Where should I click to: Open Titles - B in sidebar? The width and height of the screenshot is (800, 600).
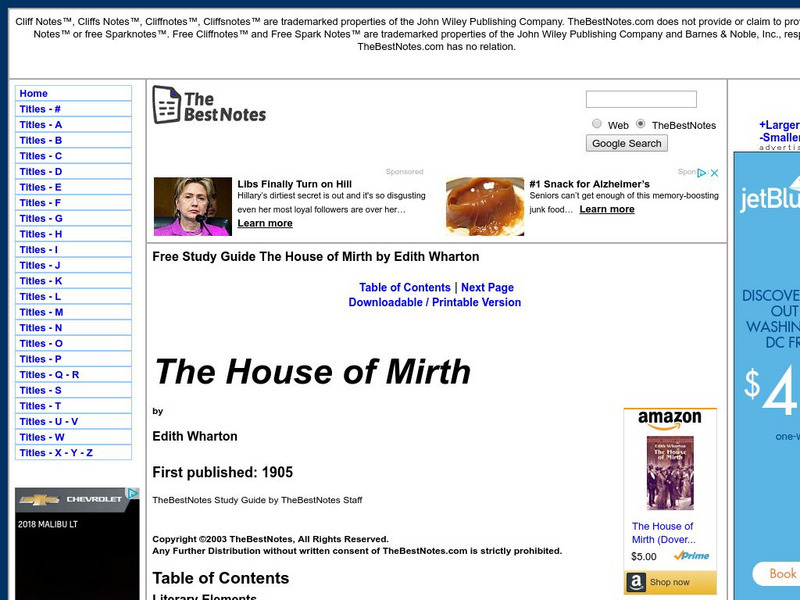coord(73,140)
